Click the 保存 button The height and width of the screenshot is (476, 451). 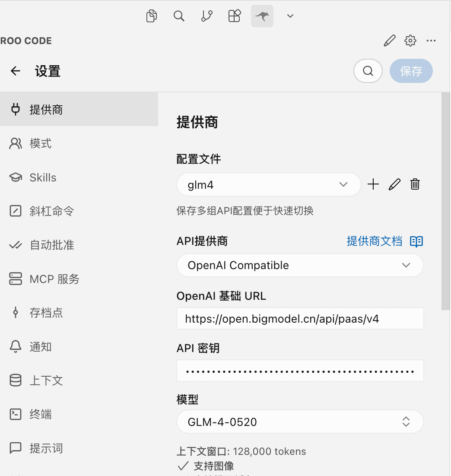(411, 71)
